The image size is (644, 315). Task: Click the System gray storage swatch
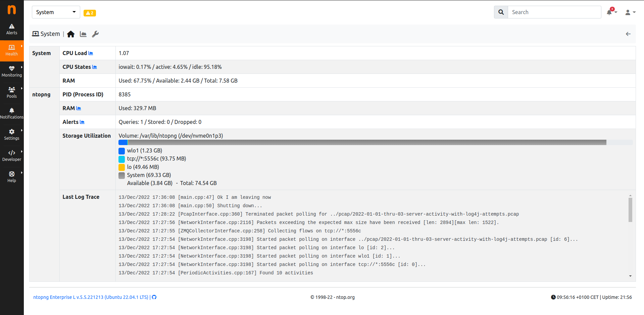coord(121,175)
